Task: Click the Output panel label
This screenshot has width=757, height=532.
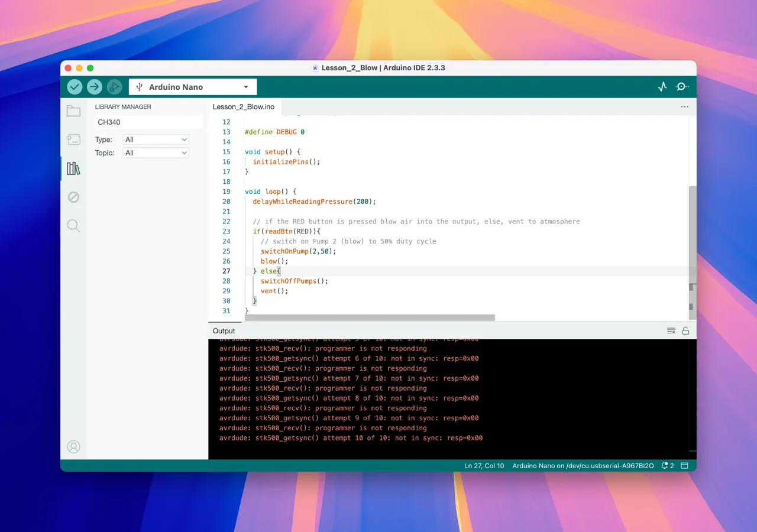Action: click(224, 331)
